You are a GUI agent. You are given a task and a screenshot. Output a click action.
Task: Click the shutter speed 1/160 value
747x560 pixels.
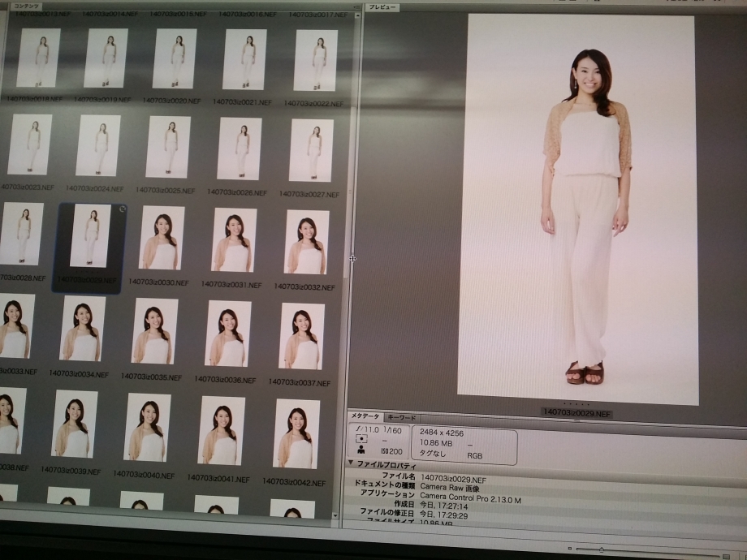(392, 430)
